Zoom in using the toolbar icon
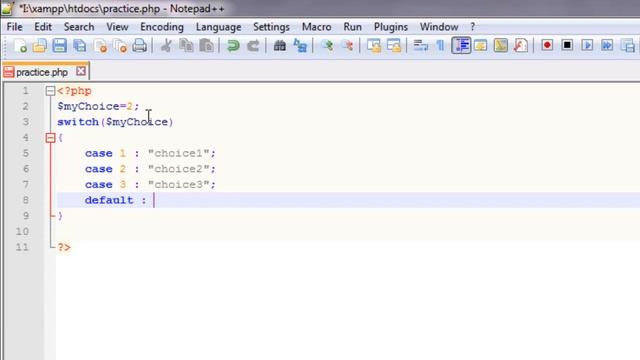The width and height of the screenshot is (640, 360). [327, 46]
